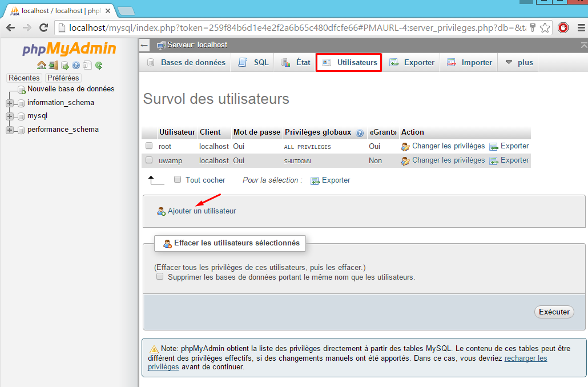Check the uwamp user checkbox
This screenshot has width=588, height=387.
point(149,160)
